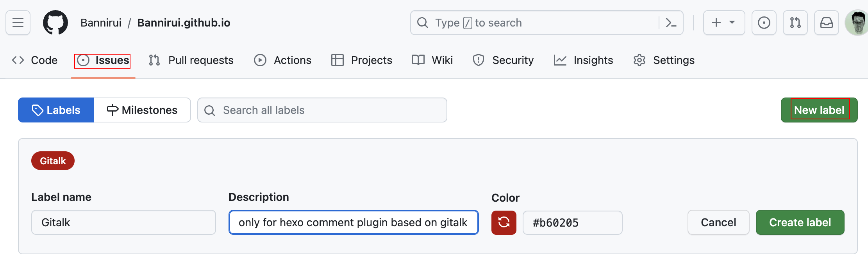The height and width of the screenshot is (266, 868).
Task: Open pull requests icon in header
Action: 795,23
